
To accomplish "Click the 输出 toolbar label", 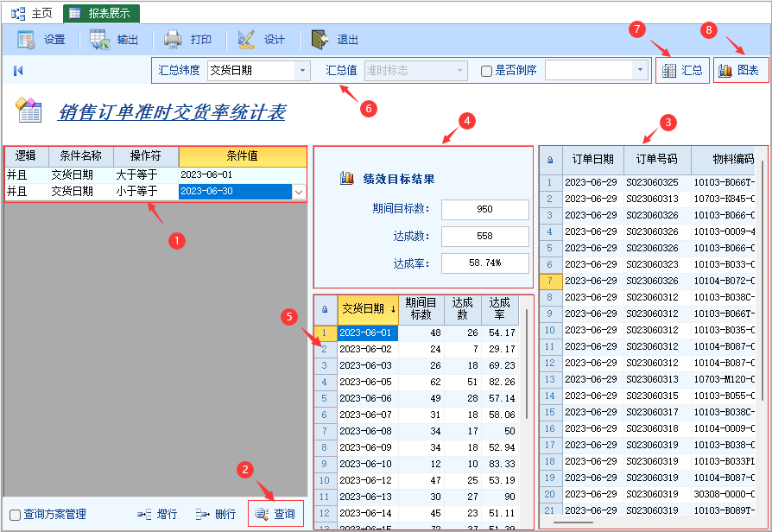I will point(128,40).
